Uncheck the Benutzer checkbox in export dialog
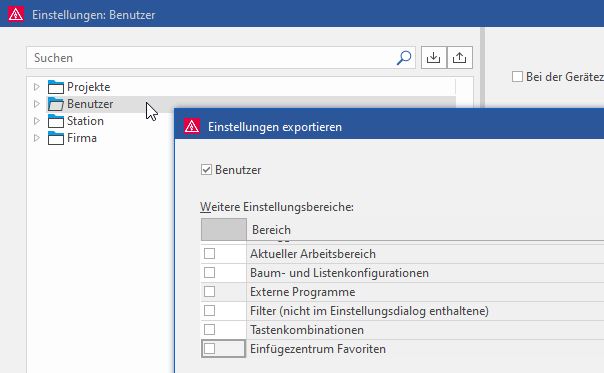Screen dimensions: 604x373 (x=206, y=170)
